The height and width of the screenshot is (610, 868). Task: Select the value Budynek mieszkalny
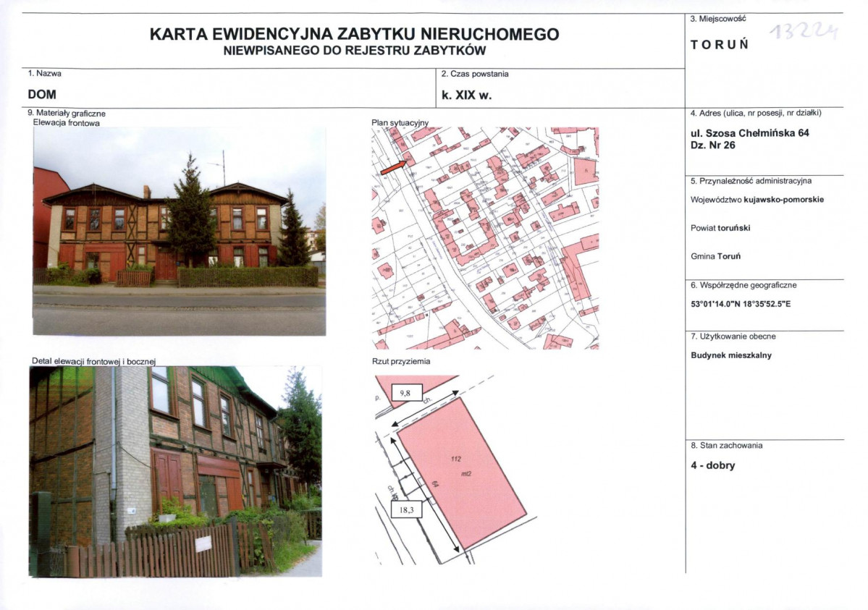[x=730, y=355]
